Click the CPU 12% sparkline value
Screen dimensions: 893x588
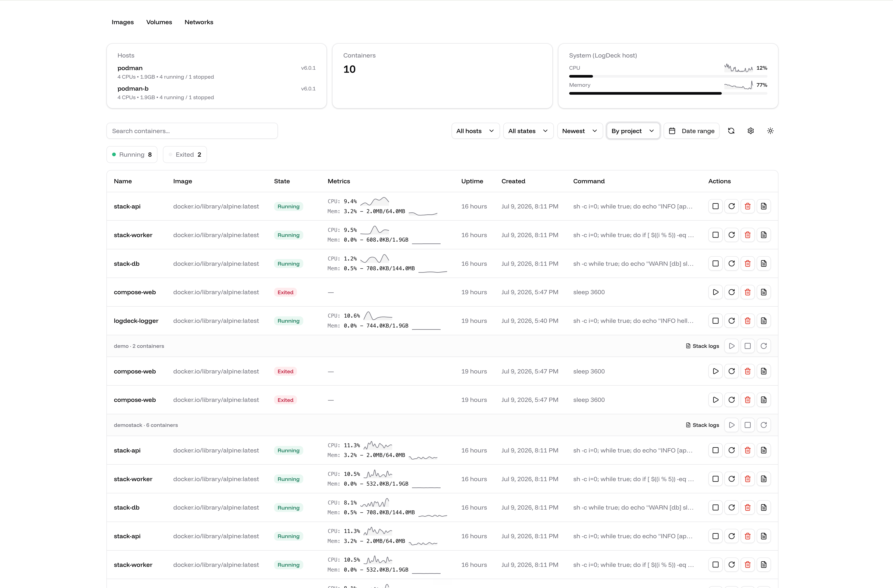(762, 68)
